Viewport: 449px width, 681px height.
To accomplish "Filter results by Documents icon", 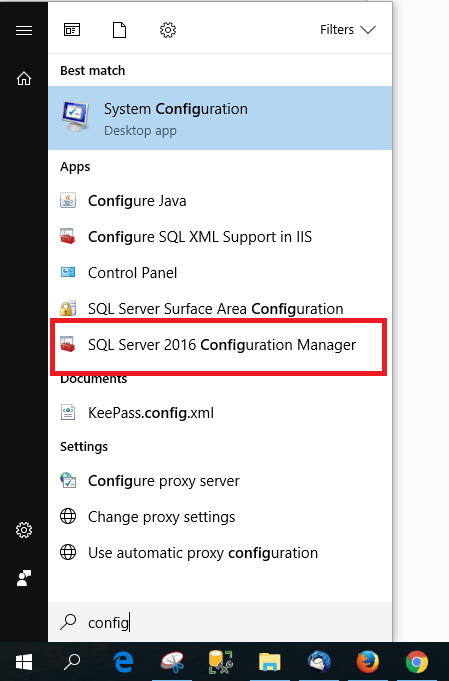I will click(119, 30).
